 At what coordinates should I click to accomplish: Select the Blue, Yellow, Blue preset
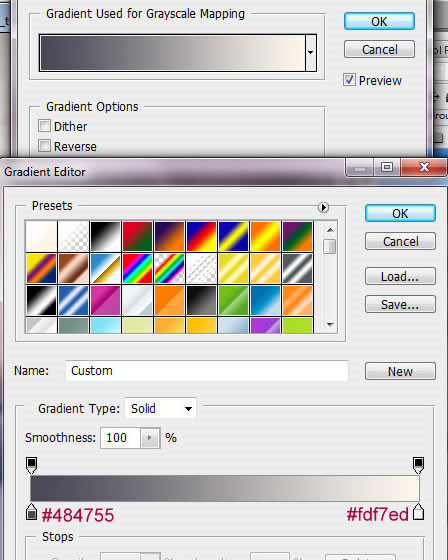(233, 236)
